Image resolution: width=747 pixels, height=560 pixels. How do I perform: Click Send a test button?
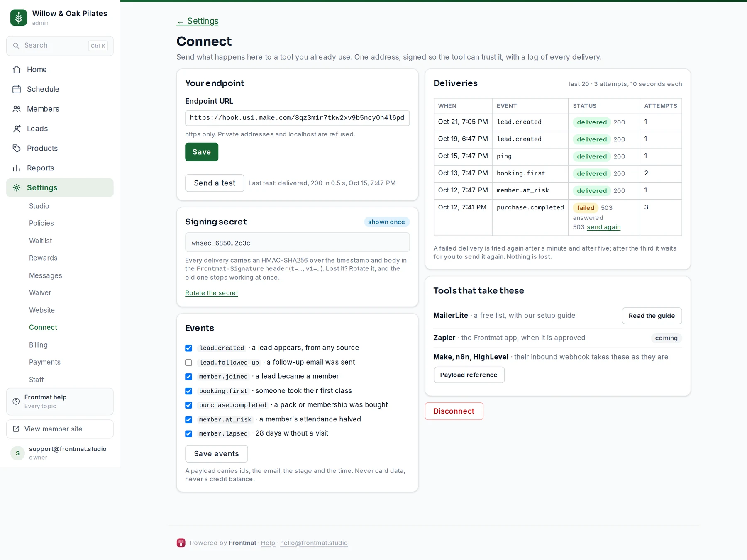point(215,183)
